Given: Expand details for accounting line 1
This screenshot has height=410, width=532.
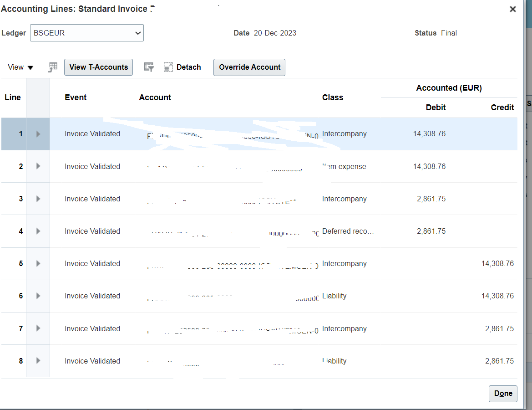Looking at the screenshot, I should [x=38, y=133].
